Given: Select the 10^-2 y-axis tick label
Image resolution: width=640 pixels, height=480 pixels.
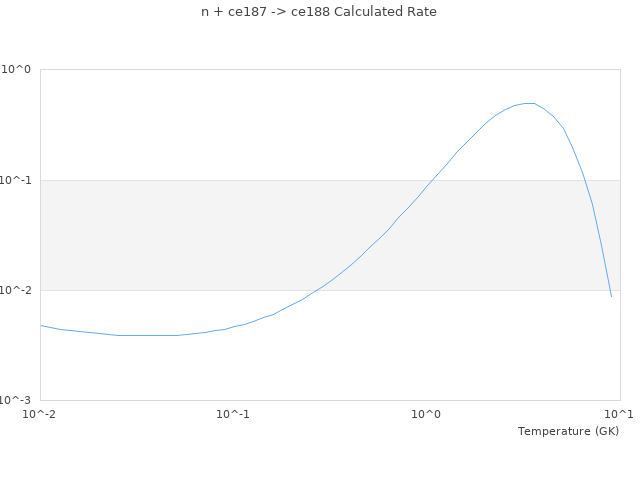Looking at the screenshot, I should (16, 290).
